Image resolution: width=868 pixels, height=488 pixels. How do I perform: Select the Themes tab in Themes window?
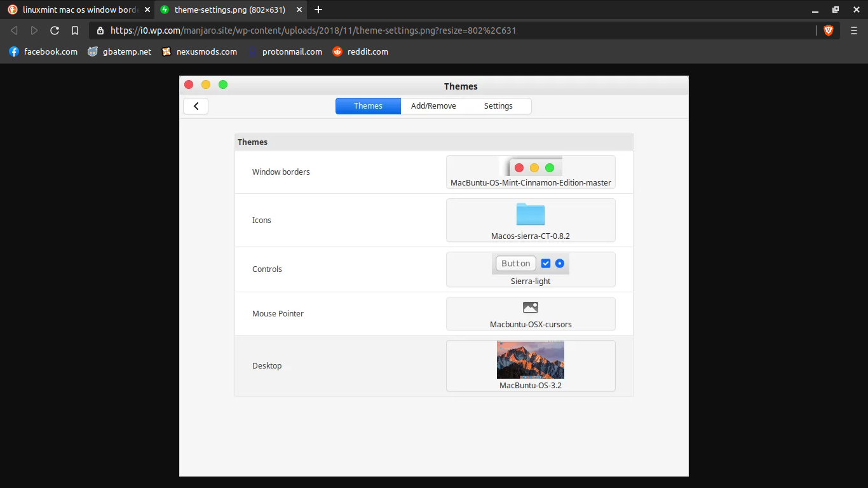point(368,106)
